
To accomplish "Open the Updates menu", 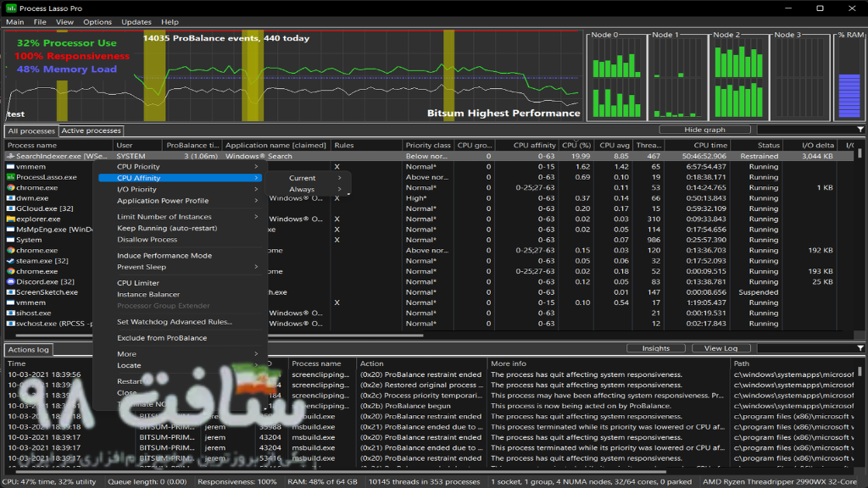I will 136,22.
